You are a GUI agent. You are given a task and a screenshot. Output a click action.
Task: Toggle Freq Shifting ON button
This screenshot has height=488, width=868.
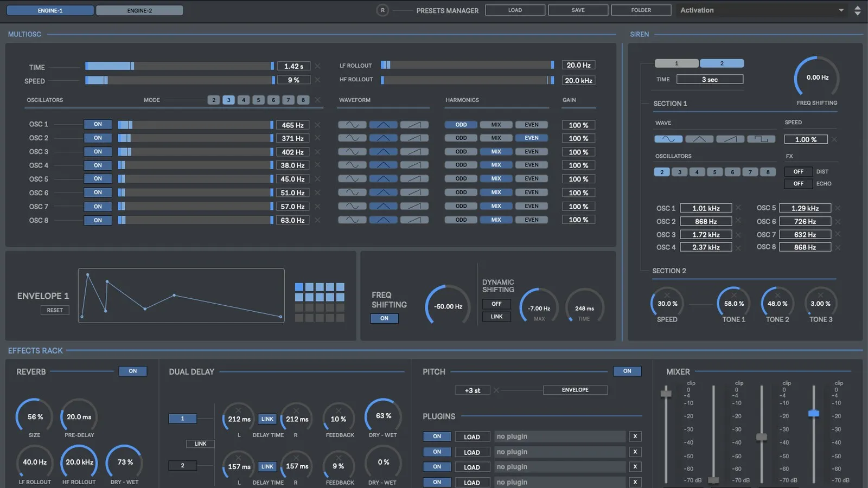[384, 319]
